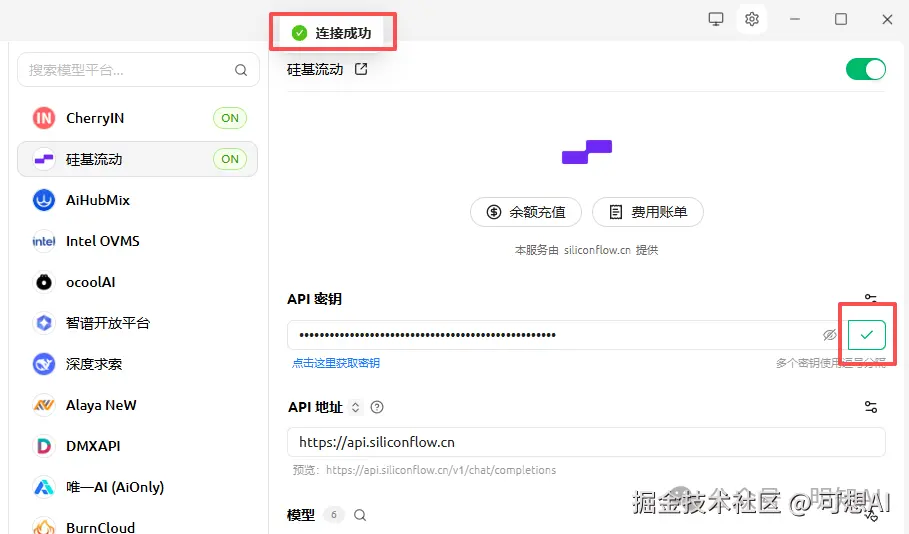909x534 pixels.
Task: Select the Alaya NeW provider name
Action: (x=101, y=405)
